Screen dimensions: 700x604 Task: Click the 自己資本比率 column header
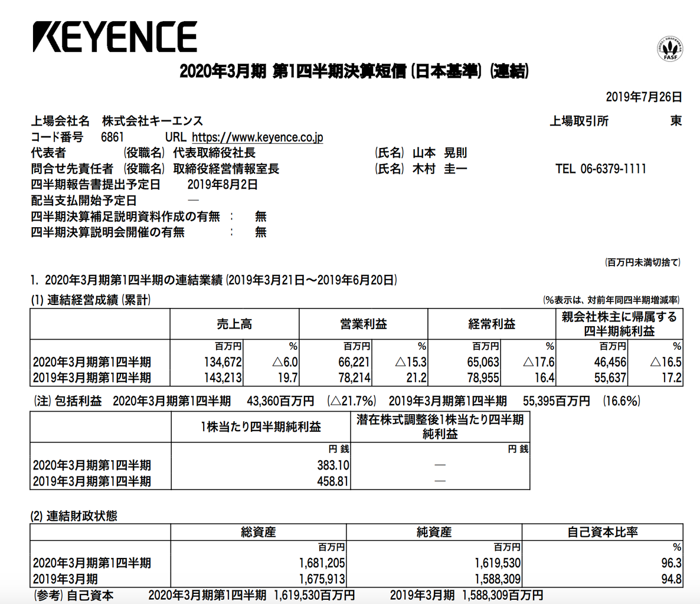pos(603,532)
